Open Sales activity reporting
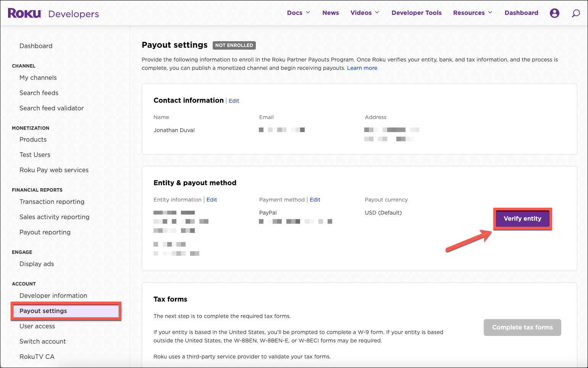 pyautogui.click(x=55, y=217)
